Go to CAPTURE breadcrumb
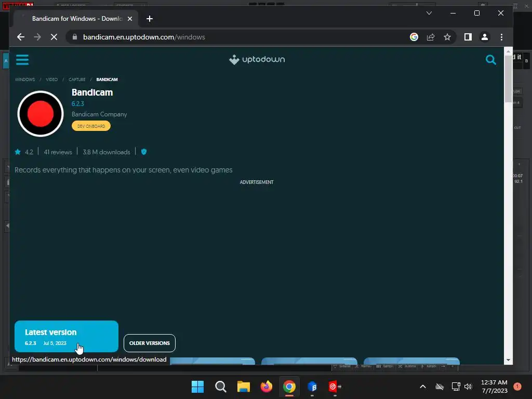 [x=77, y=79]
